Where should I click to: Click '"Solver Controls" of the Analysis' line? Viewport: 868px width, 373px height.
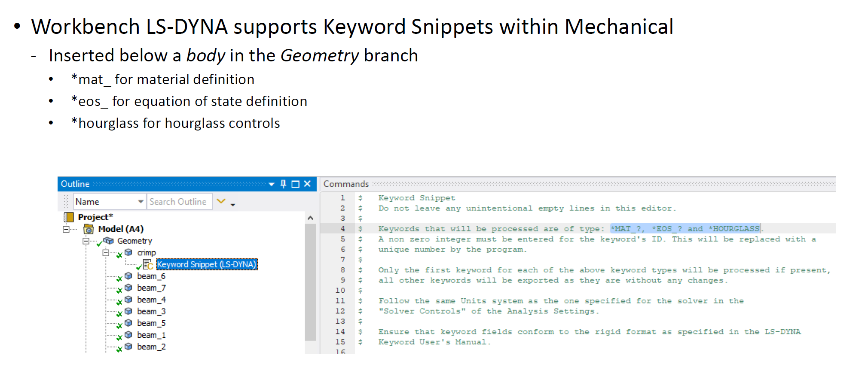tap(489, 311)
